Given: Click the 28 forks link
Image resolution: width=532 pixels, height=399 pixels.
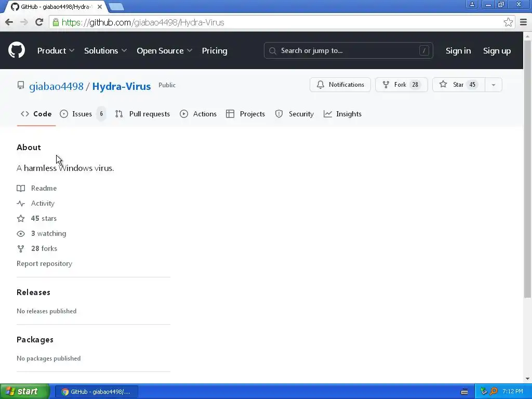Looking at the screenshot, I should click(x=37, y=249).
